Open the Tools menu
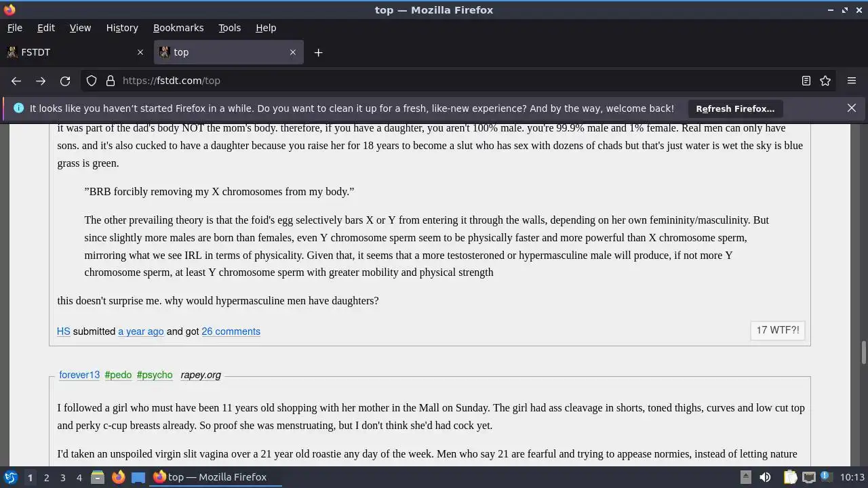The height and width of the screenshot is (488, 868). (x=229, y=28)
